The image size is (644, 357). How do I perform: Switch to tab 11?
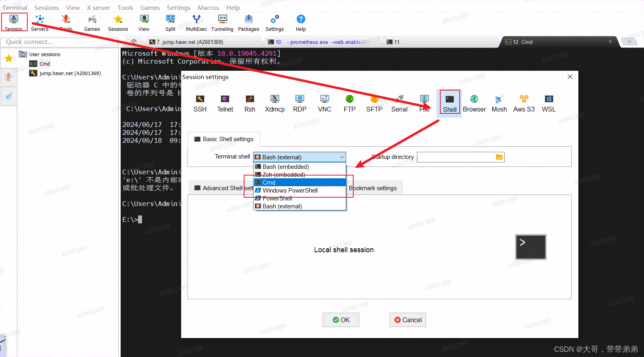point(440,42)
